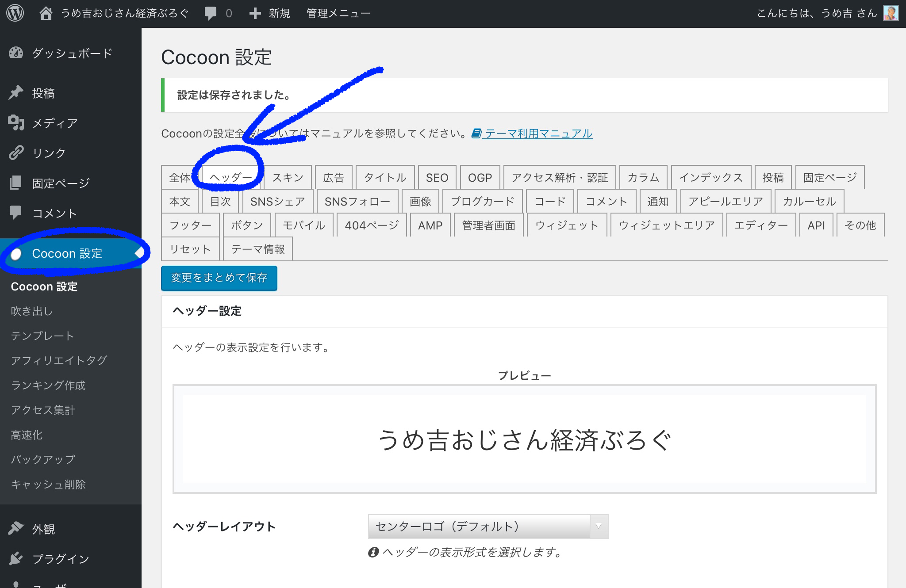Open the ヘッダーレイアウト dropdown
The height and width of the screenshot is (588, 906).
[x=488, y=527]
